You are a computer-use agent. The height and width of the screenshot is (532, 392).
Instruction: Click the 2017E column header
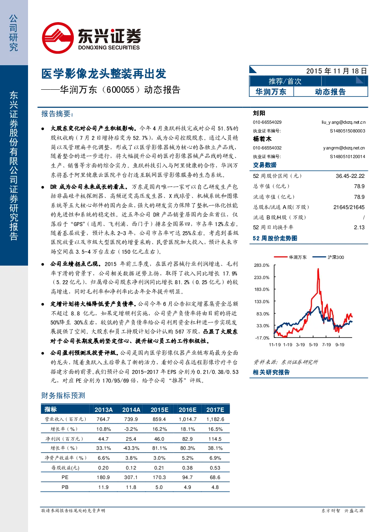point(215,410)
